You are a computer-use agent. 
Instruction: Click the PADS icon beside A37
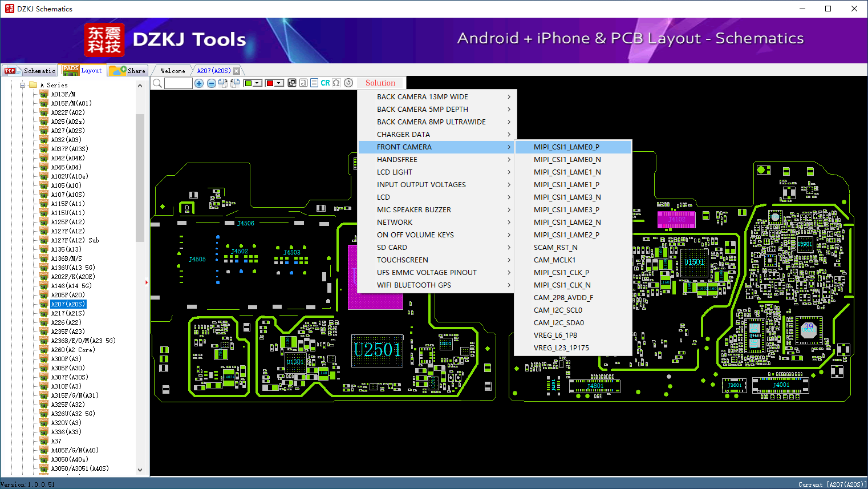[x=44, y=441]
